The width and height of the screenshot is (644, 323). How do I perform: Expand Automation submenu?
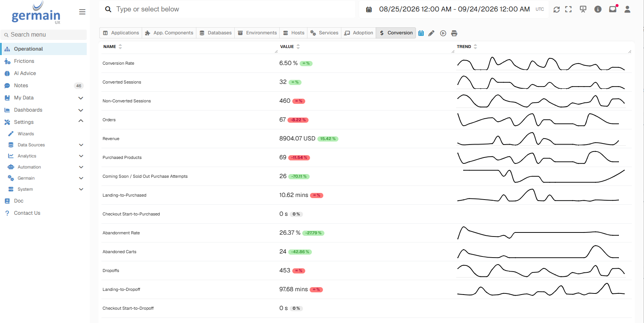[x=81, y=167]
